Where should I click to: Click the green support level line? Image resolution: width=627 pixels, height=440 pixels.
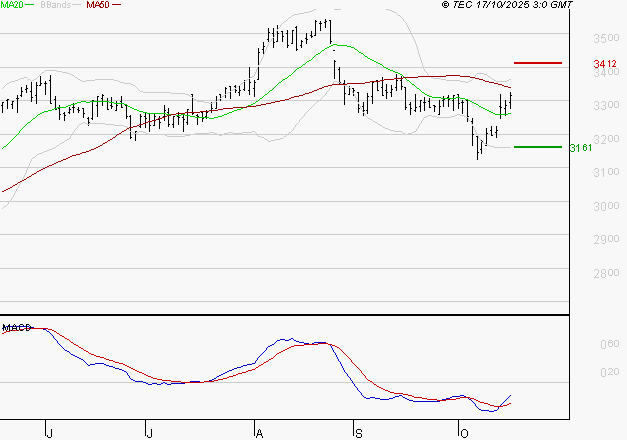[538, 147]
